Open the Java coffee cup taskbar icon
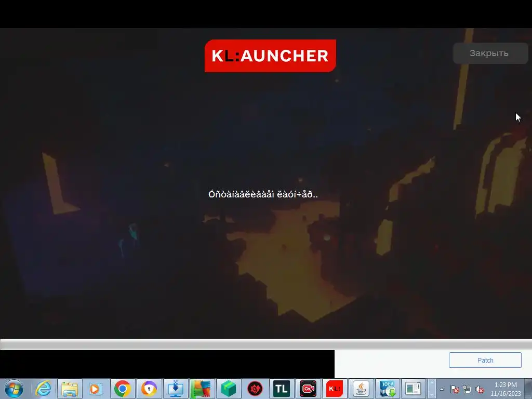532x399 pixels. click(361, 389)
